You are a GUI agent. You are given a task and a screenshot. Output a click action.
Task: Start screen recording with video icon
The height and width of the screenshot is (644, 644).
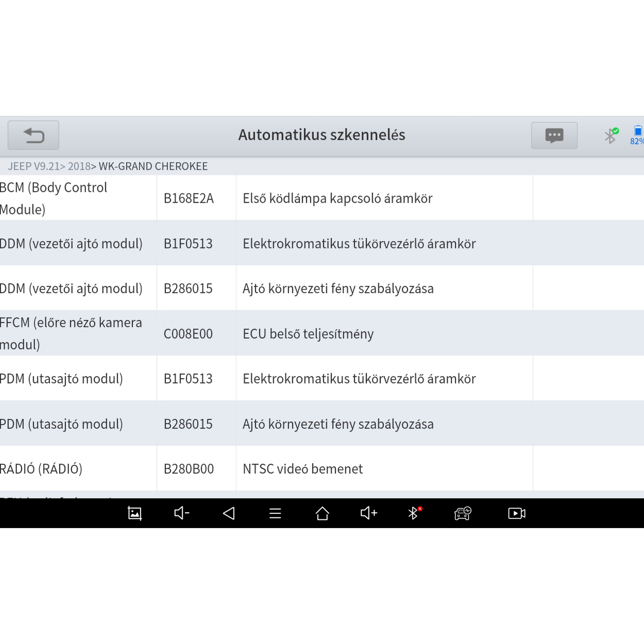(516, 513)
